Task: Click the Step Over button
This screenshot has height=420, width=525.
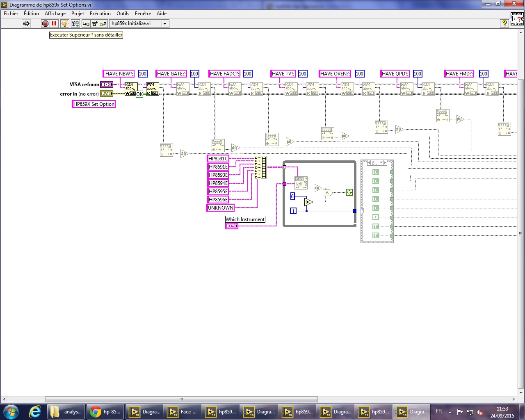Action: (x=94, y=24)
